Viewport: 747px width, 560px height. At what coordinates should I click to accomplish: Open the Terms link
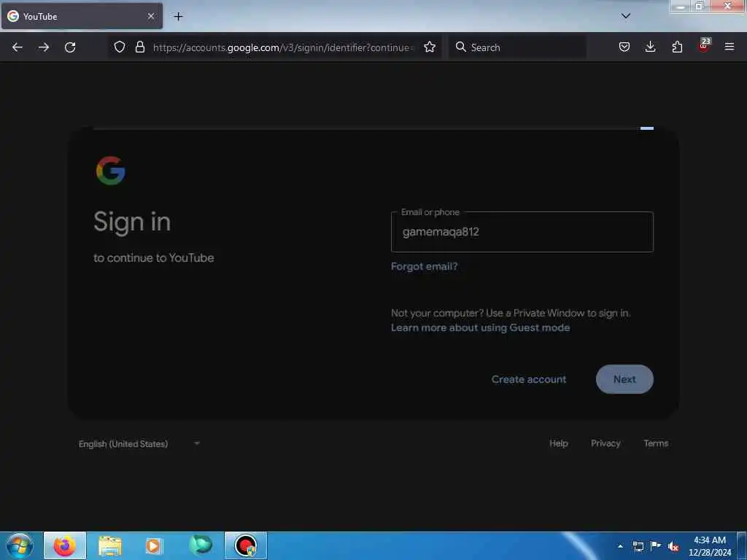coord(656,443)
